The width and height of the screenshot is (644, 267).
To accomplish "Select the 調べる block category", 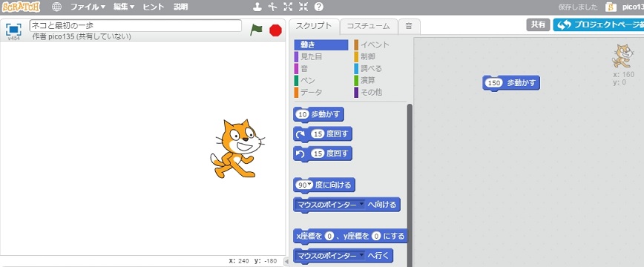I will 381,68.
